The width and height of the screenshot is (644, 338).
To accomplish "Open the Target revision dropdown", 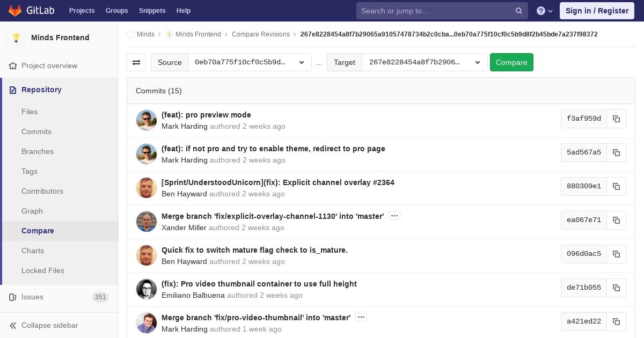I will pyautogui.click(x=425, y=62).
